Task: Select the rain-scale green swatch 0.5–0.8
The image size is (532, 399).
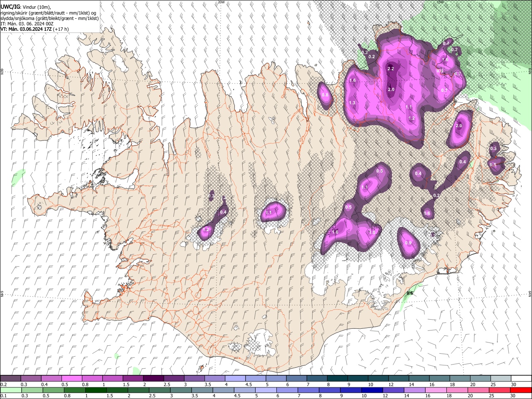Action: pyautogui.click(x=53, y=390)
